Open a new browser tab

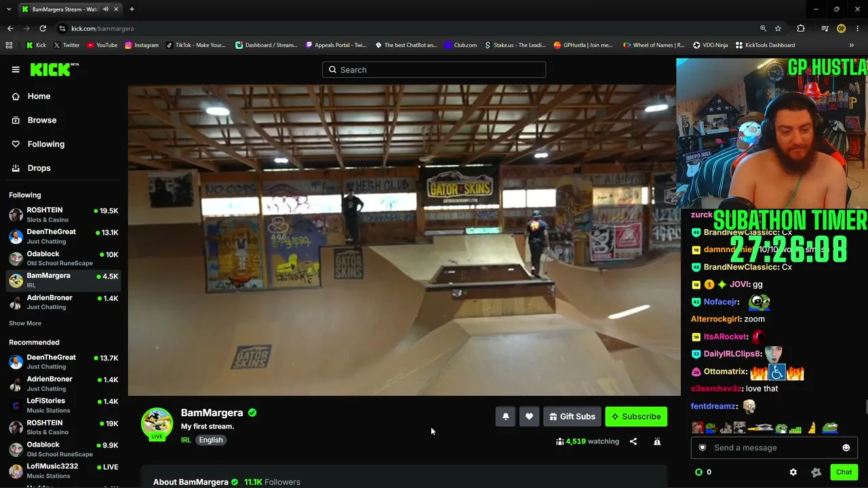point(132,9)
